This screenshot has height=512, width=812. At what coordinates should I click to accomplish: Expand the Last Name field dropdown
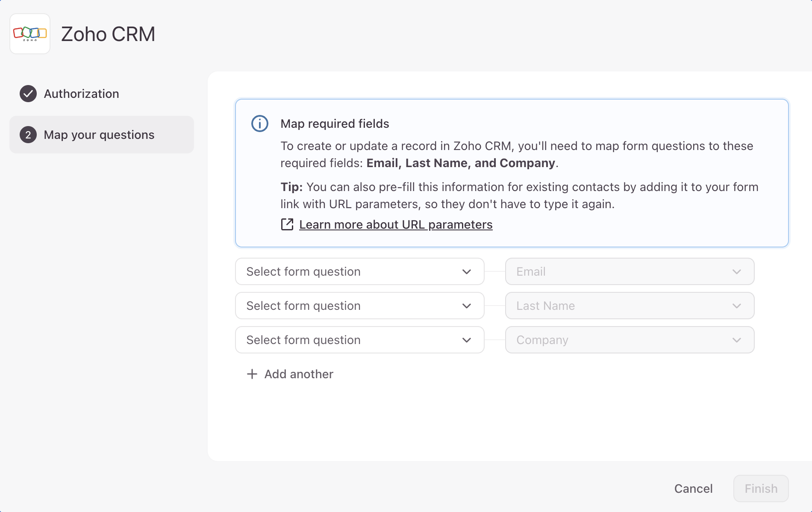(x=630, y=306)
